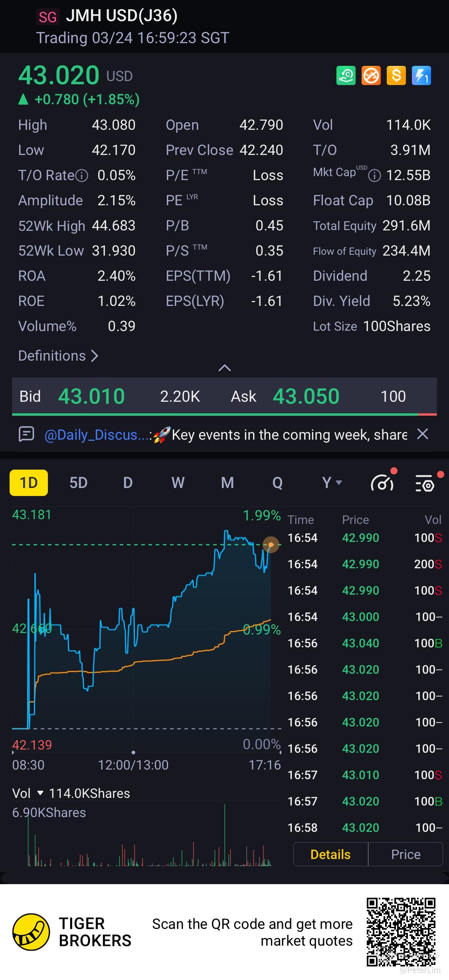449x980 pixels.
Task: Tap the info icon beside Mkt Cap
Action: (374, 176)
